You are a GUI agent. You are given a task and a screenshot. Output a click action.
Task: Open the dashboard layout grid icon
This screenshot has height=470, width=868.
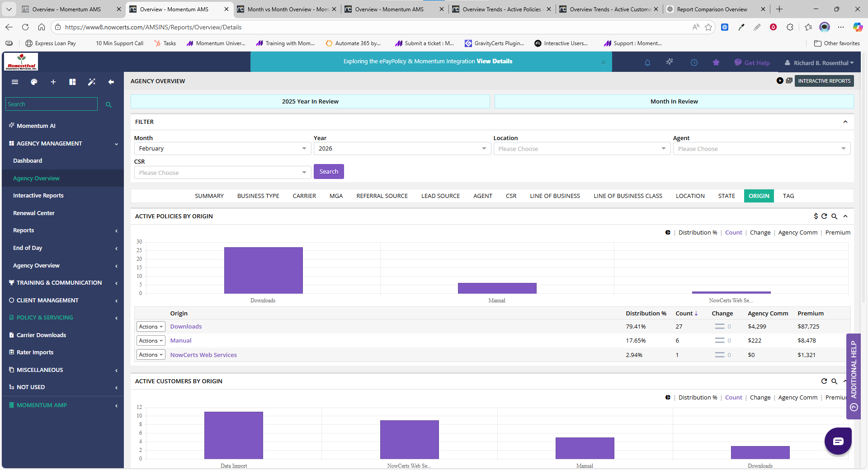point(72,82)
